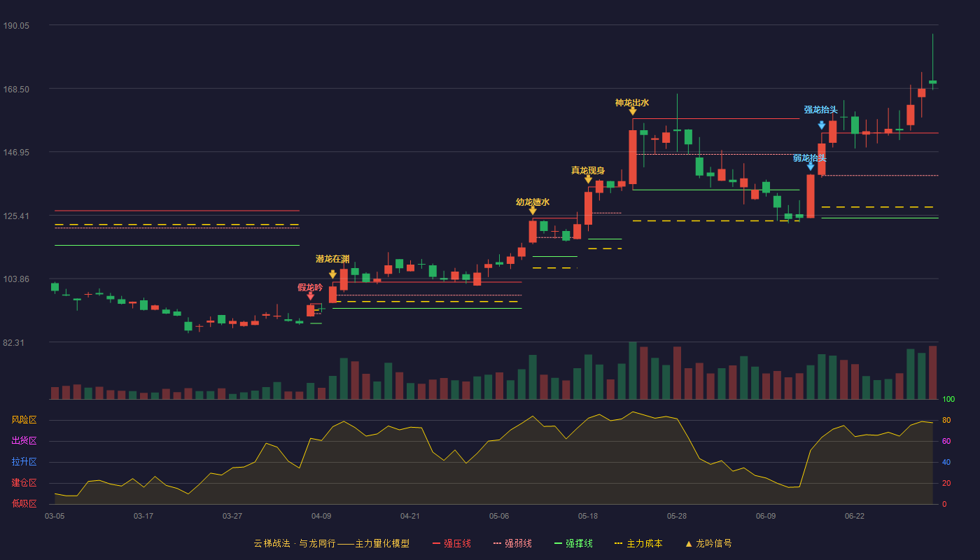Click the 103.86 price axis label
This screenshot has width=980, height=560.
pyautogui.click(x=16, y=279)
